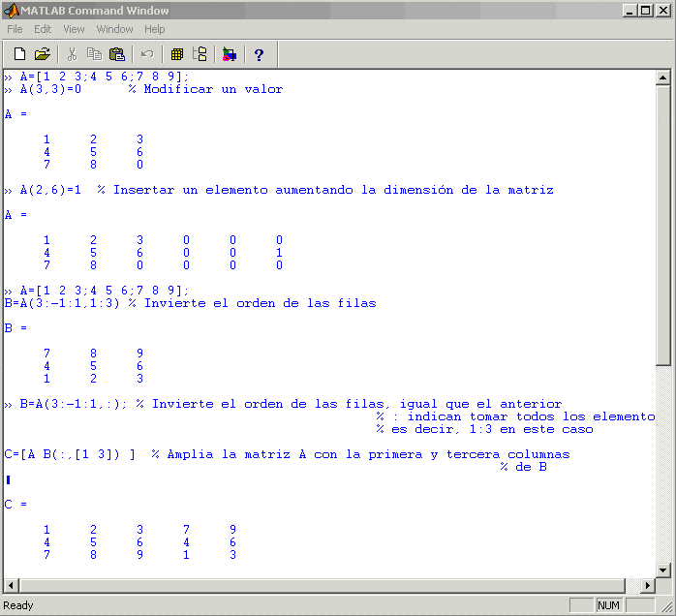Click the MATLAB logo in title bar

coord(12,10)
